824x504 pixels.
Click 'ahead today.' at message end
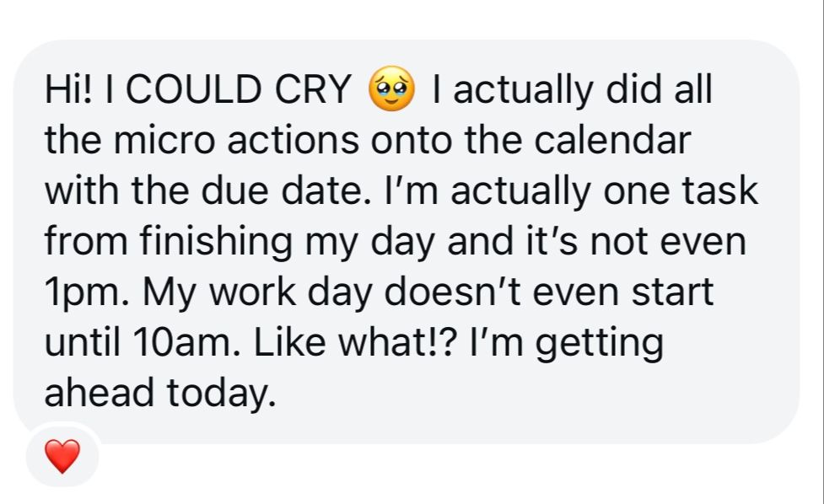pos(160,394)
